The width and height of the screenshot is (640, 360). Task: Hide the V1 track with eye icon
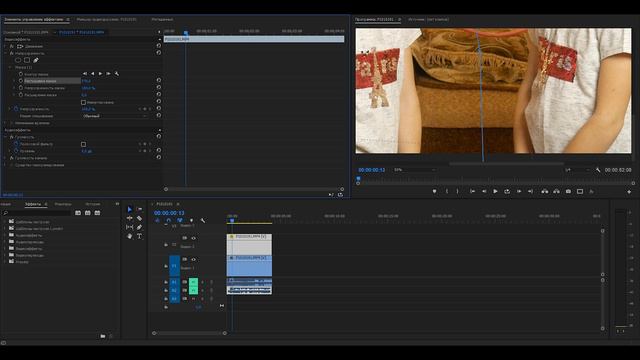(193, 259)
